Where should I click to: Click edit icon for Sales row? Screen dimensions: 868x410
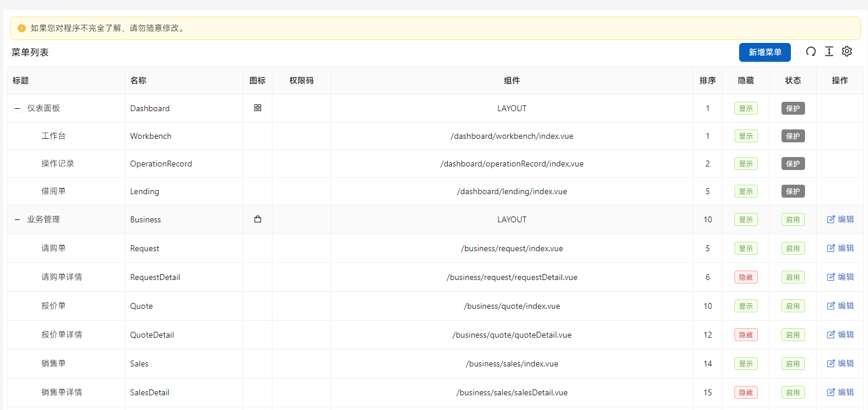click(x=831, y=364)
